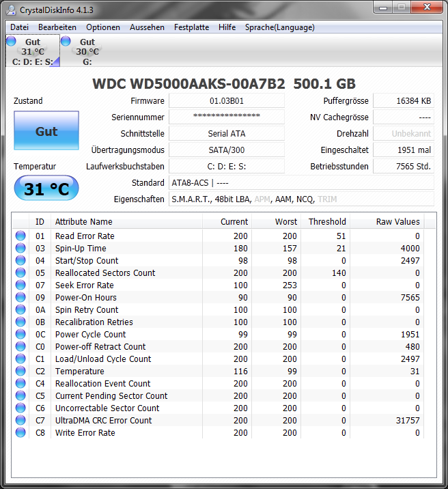Click status orb for UltraDMA CRC Error Count
448x489 pixels.
[x=20, y=420]
